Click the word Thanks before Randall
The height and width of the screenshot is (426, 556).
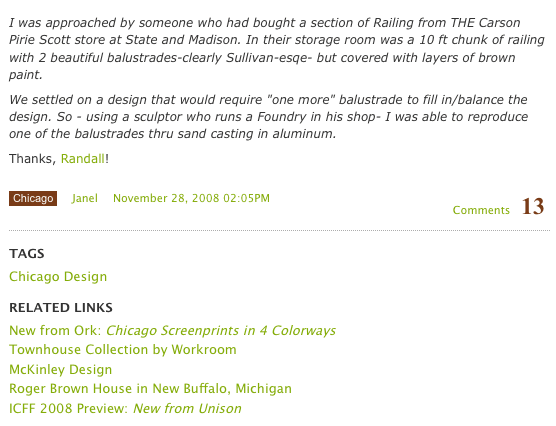click(x=32, y=159)
